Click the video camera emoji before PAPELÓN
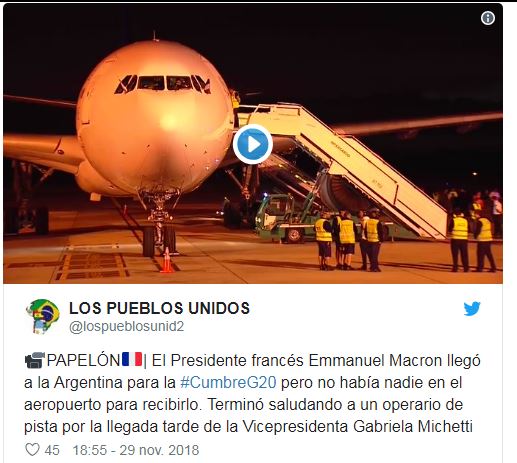The width and height of the screenshot is (517, 463). (35, 360)
